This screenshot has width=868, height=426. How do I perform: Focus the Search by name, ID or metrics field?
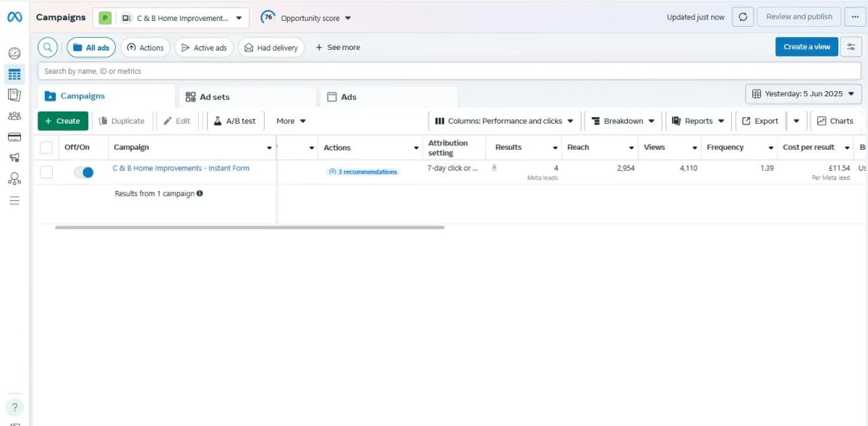coord(450,71)
